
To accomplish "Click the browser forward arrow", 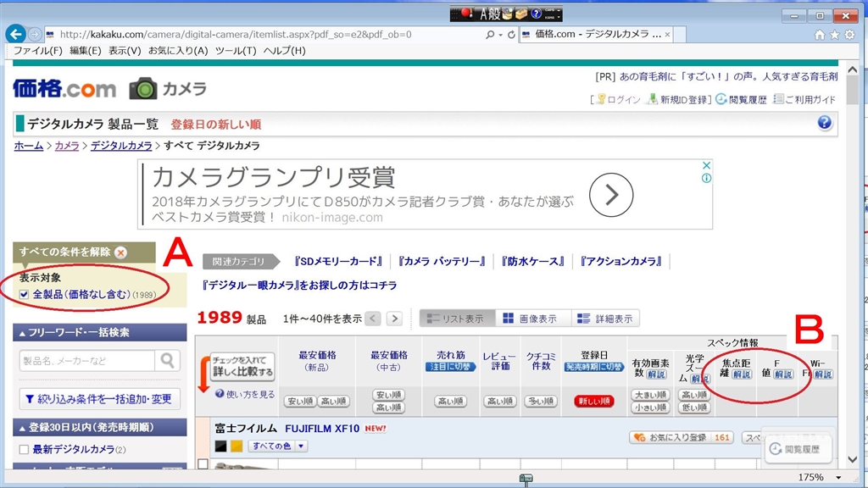I will (34, 34).
